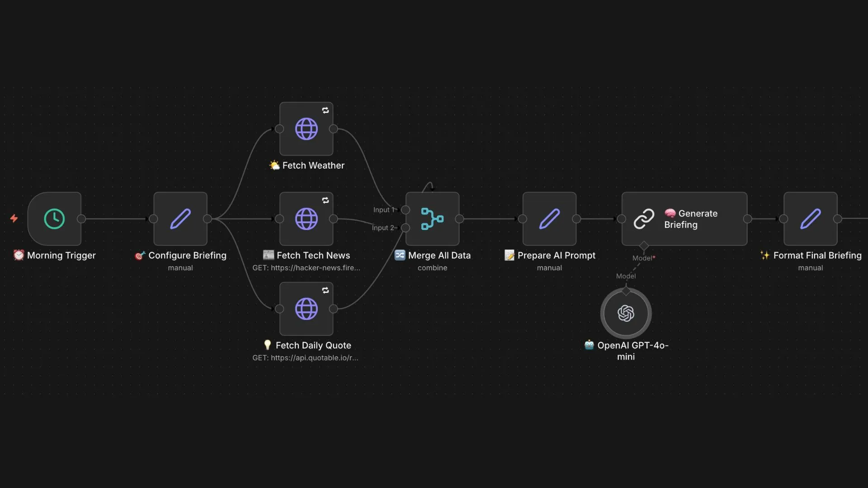Screen dimensions: 868x488
Task: Open the Format Final Briefing node
Action: [810, 219]
